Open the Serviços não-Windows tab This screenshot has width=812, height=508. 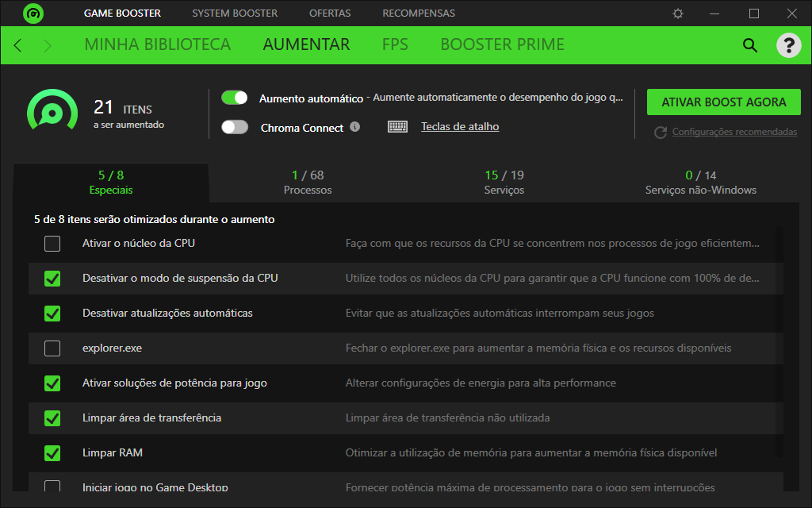coord(701,183)
